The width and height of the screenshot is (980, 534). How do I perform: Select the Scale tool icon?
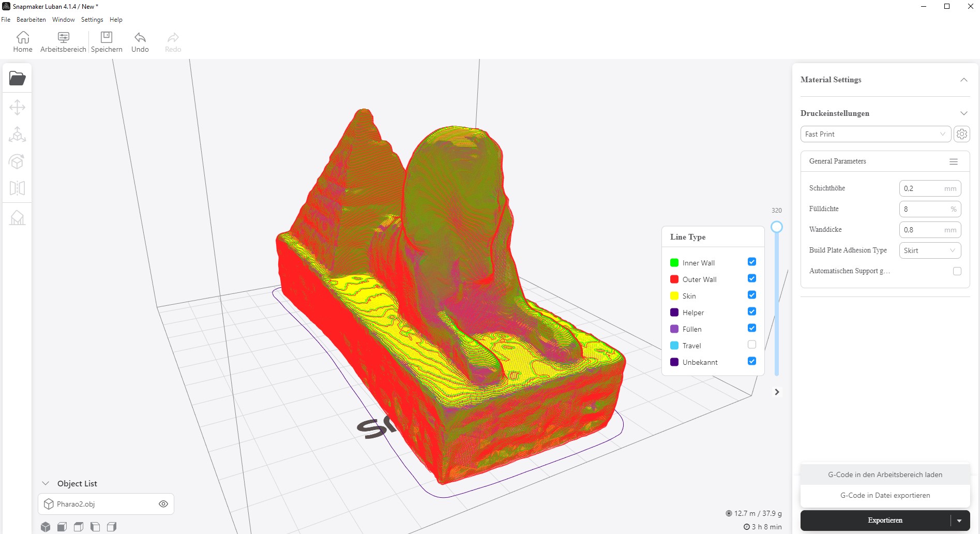pos(17,135)
